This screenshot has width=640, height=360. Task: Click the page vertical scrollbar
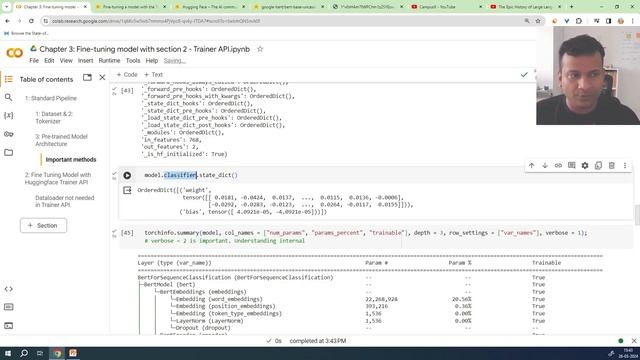pos(637,215)
